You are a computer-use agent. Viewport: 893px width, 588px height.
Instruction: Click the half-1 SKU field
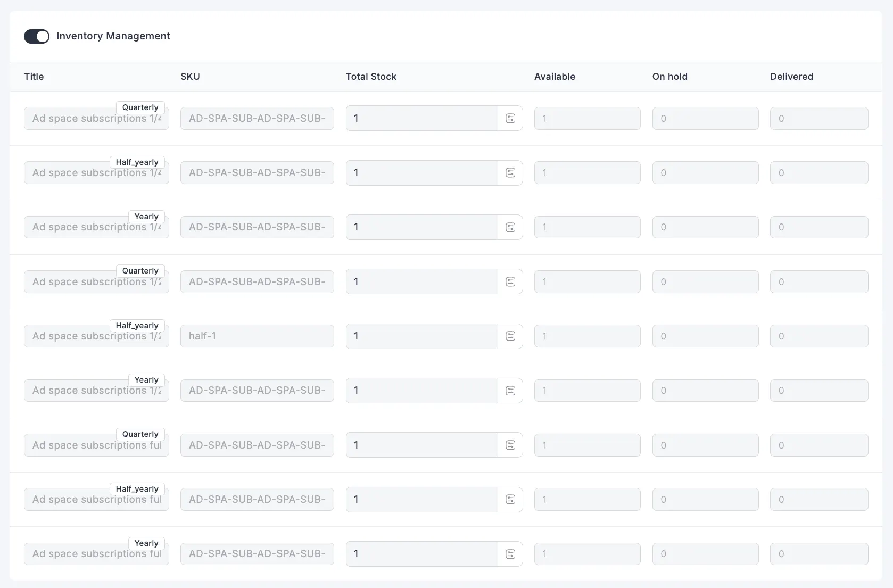coord(257,336)
